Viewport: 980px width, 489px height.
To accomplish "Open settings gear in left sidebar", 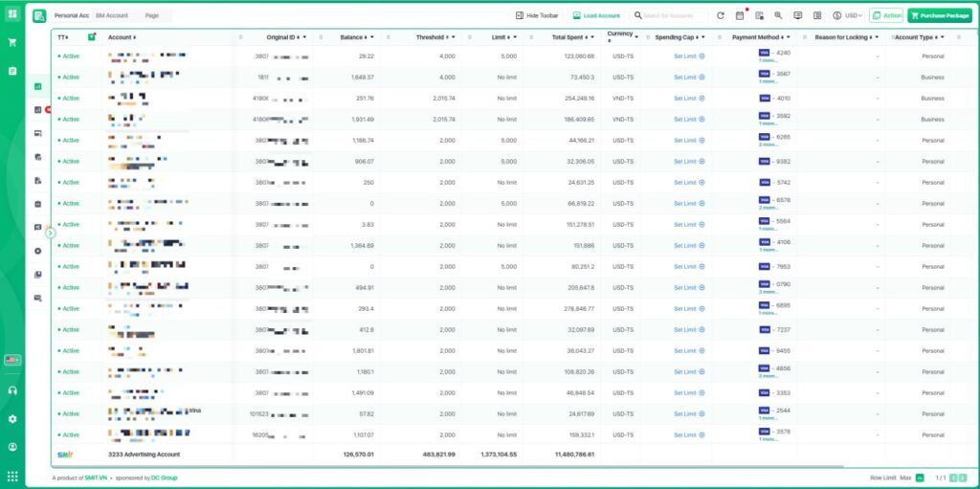I will click(12, 418).
